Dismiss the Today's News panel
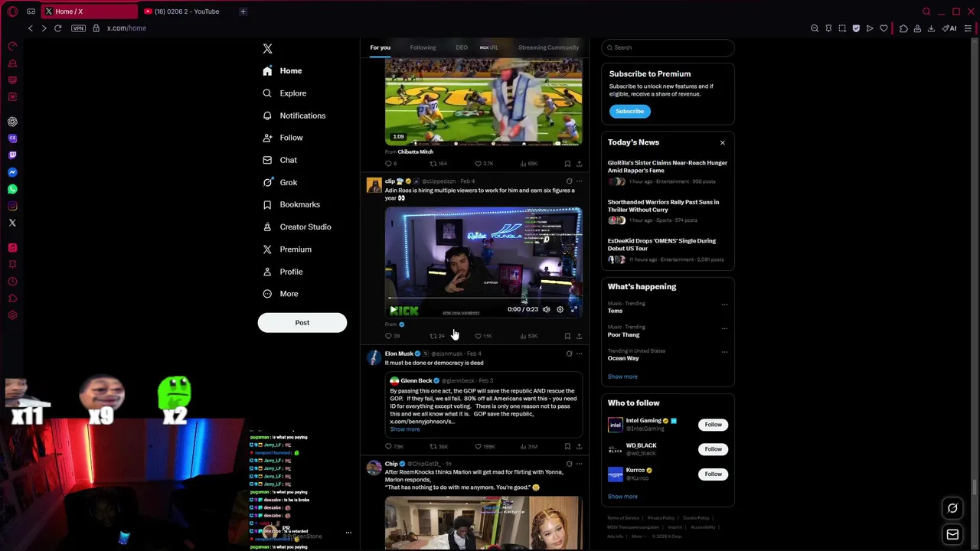 722,142
